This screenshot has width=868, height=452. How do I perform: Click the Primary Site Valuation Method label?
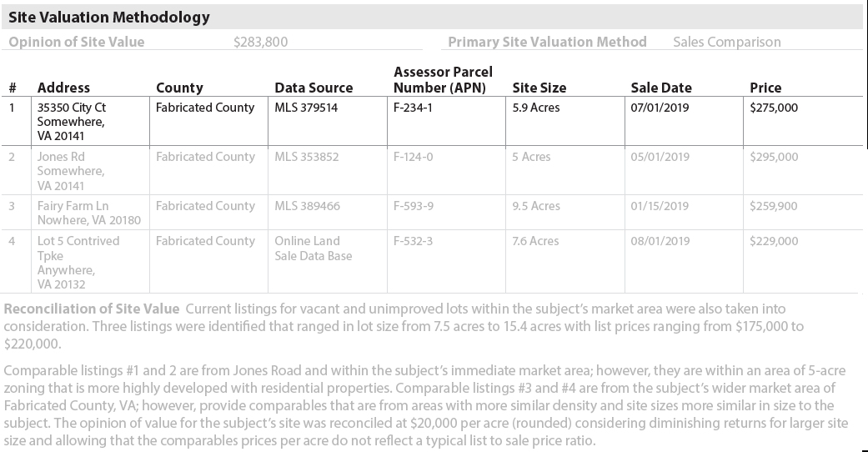547,42
